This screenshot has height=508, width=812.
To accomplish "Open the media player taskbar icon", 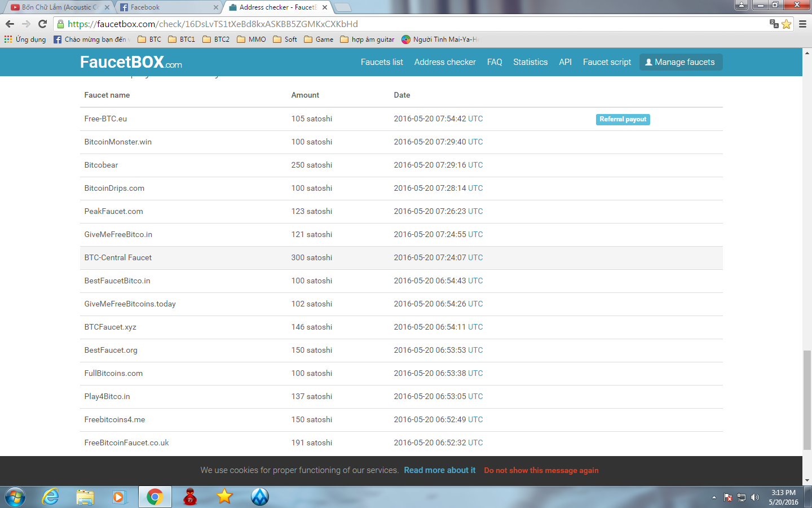I will pos(119,497).
